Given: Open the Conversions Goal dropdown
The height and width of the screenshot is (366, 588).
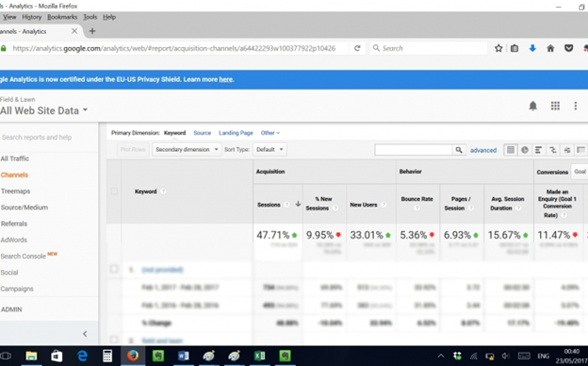Looking at the screenshot, I should click(580, 172).
